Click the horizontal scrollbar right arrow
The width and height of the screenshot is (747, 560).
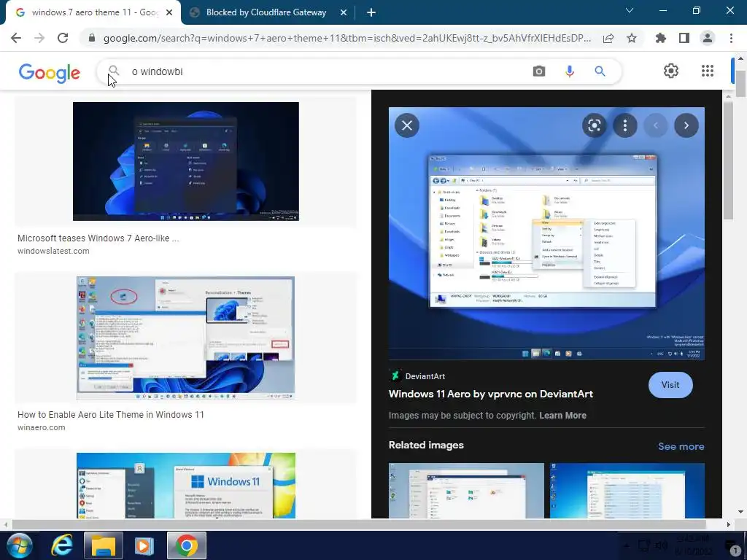(x=729, y=524)
